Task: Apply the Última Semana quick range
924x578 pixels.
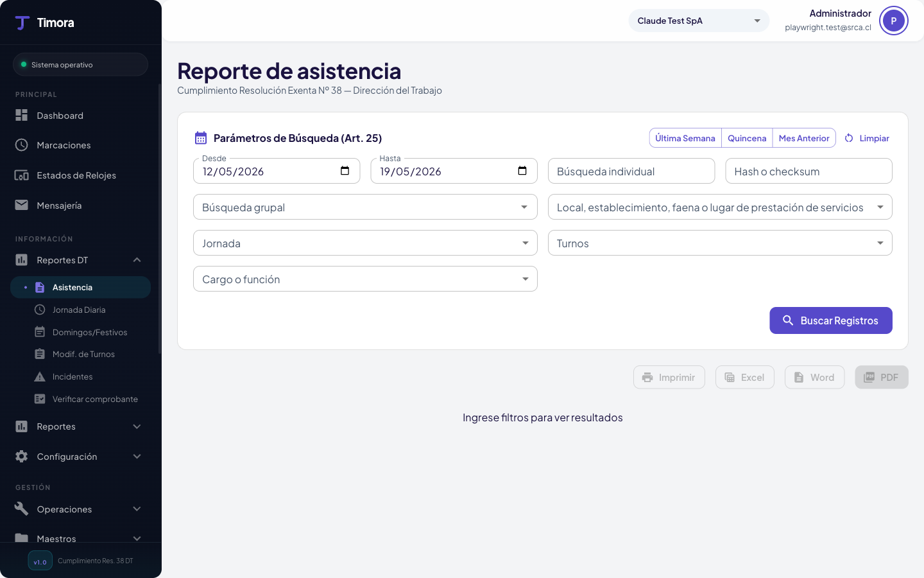Action: 685,138
